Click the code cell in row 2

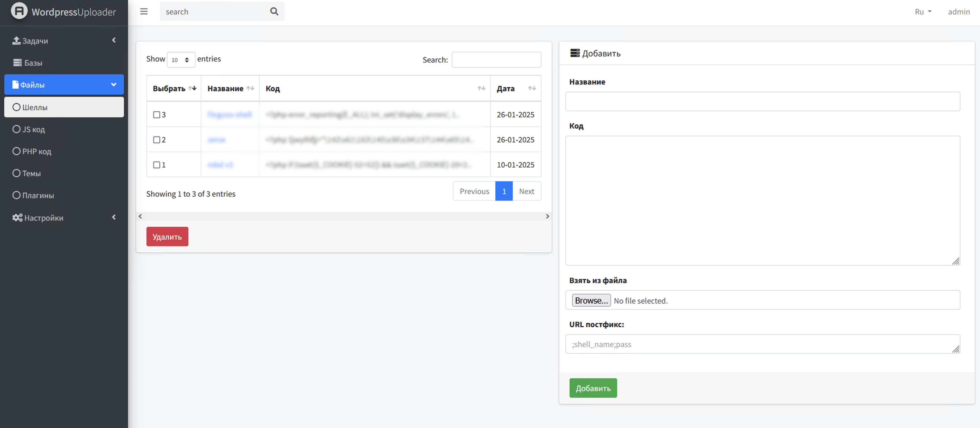[374, 140]
